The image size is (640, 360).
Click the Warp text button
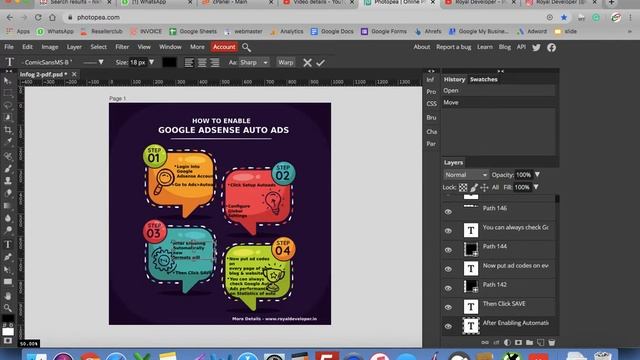click(x=286, y=62)
